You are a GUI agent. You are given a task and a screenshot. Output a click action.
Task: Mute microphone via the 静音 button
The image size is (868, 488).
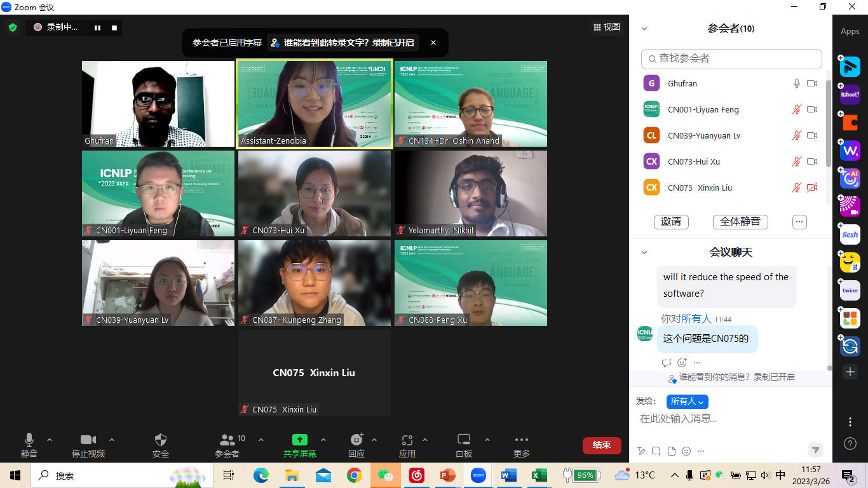[x=29, y=445]
